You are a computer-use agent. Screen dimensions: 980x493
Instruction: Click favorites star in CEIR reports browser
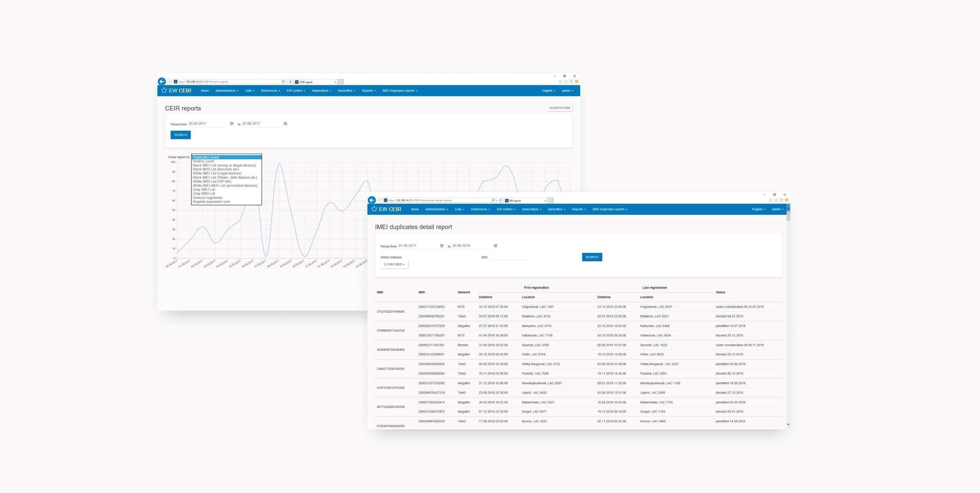click(566, 81)
